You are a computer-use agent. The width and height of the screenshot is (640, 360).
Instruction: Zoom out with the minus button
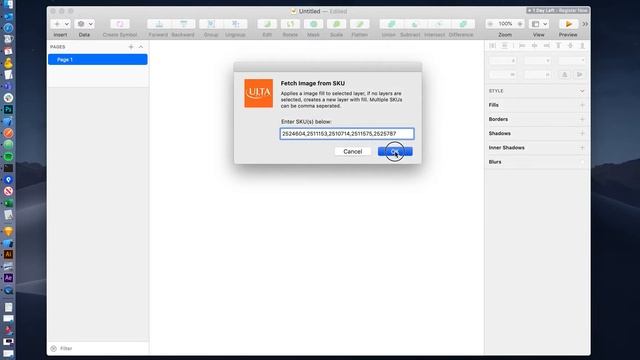(491, 24)
